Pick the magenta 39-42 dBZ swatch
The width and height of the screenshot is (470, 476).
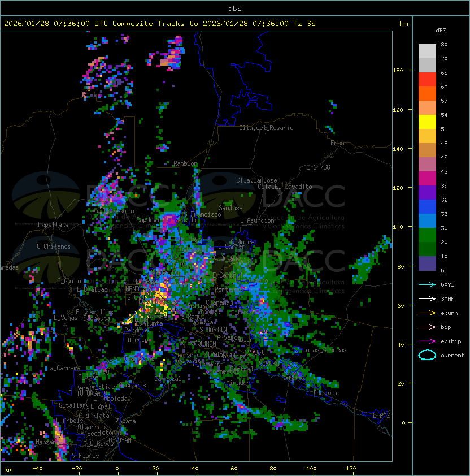pos(427,179)
